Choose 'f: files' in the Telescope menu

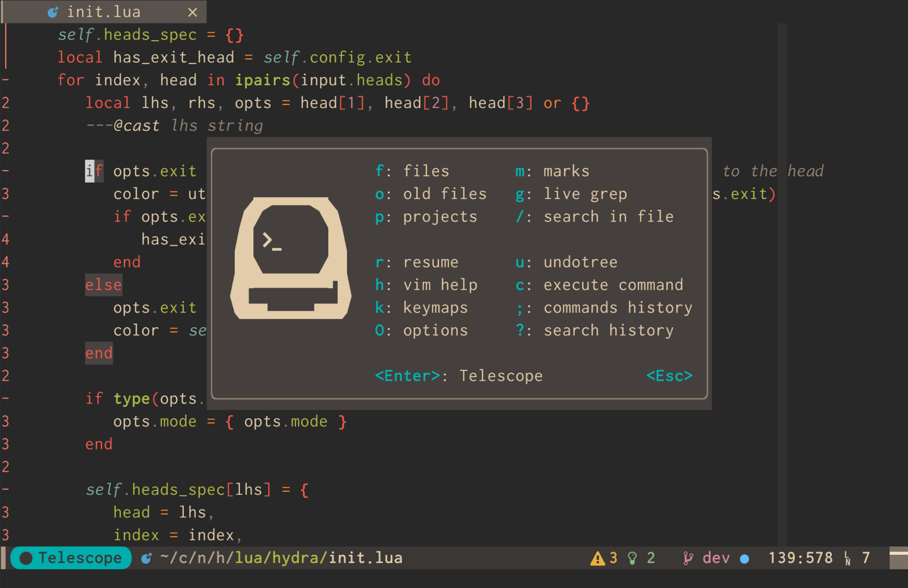(x=412, y=171)
